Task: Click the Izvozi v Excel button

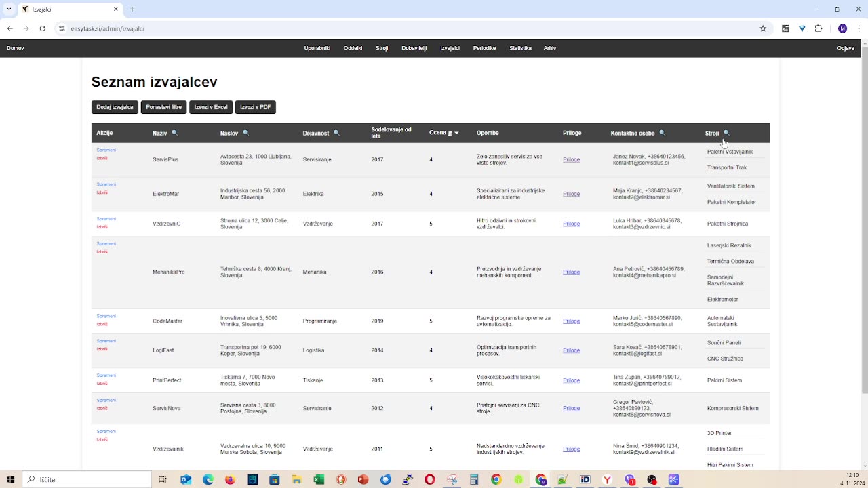Action: (x=211, y=107)
